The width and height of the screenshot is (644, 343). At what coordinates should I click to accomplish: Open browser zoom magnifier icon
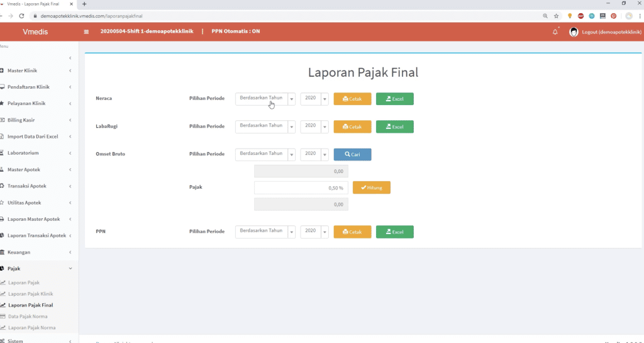pos(545,16)
